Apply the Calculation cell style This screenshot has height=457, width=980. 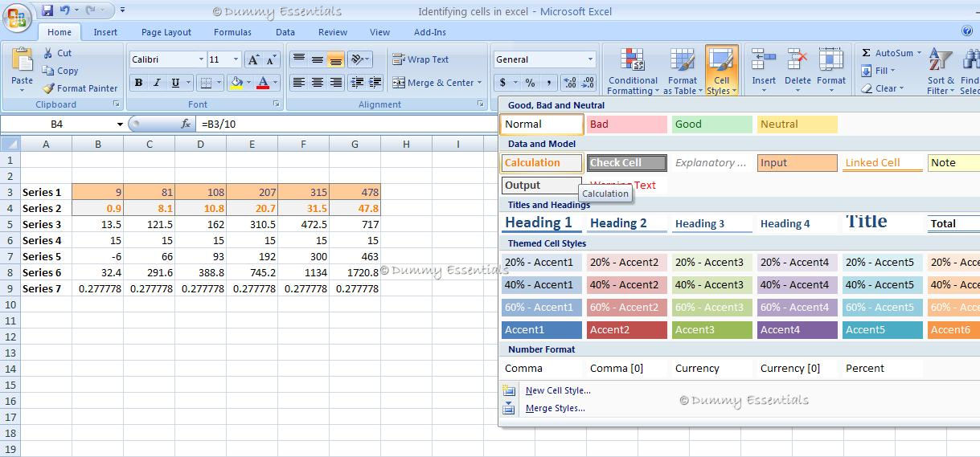coord(542,163)
